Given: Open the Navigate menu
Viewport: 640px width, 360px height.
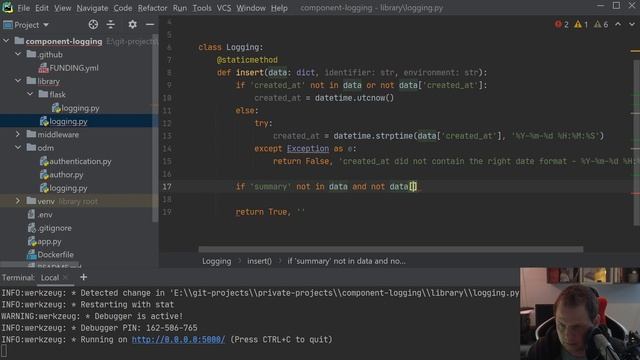Looking at the screenshot, I should click(x=92, y=8).
